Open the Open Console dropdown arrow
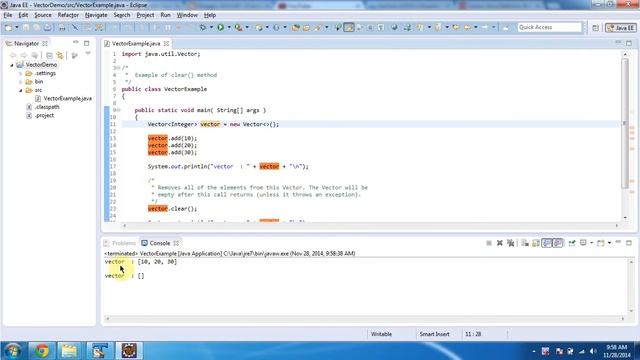Screen dimensions: 640x360 click(609, 243)
